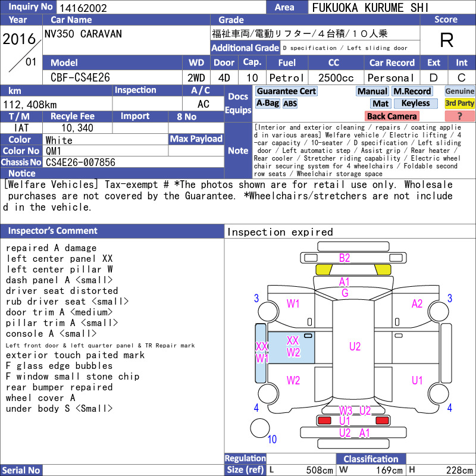Screen dimensions: 476x476
Task: Click the length value 508cm
Action: click(320, 470)
